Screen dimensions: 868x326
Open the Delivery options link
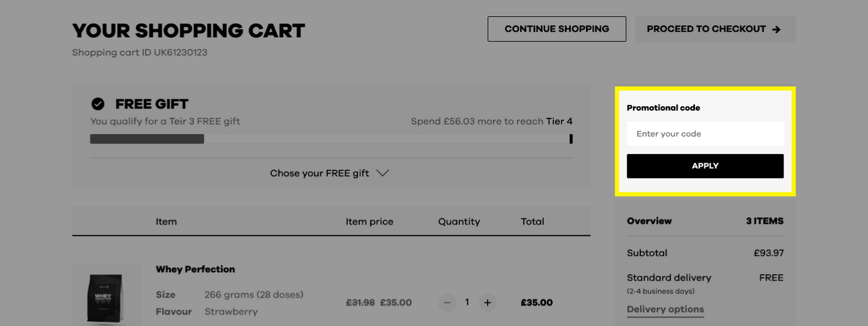[x=665, y=309]
